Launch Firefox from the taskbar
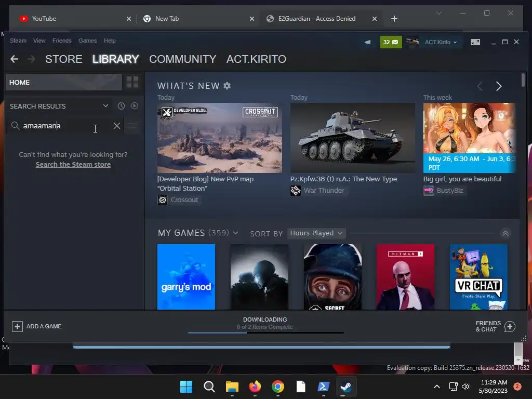The width and height of the screenshot is (532, 399). pos(255,387)
